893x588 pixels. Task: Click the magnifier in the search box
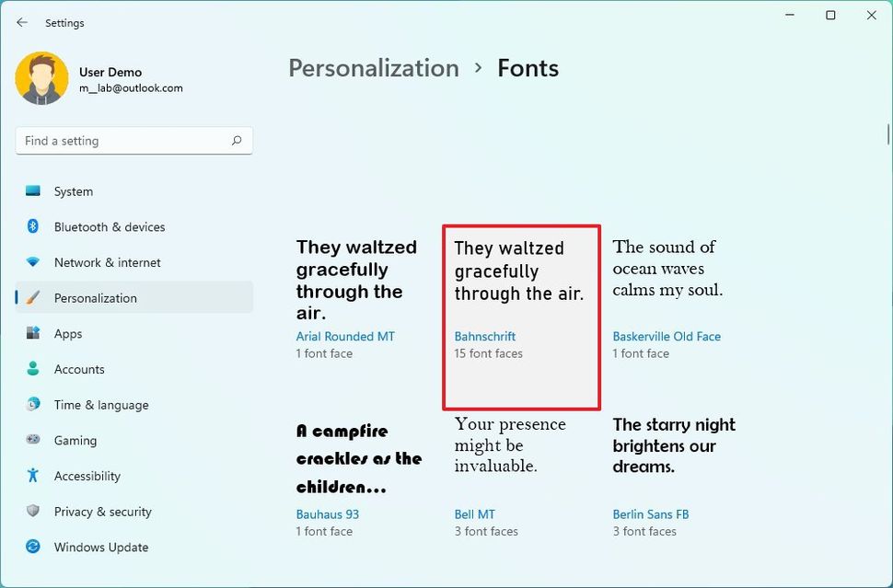(x=237, y=140)
